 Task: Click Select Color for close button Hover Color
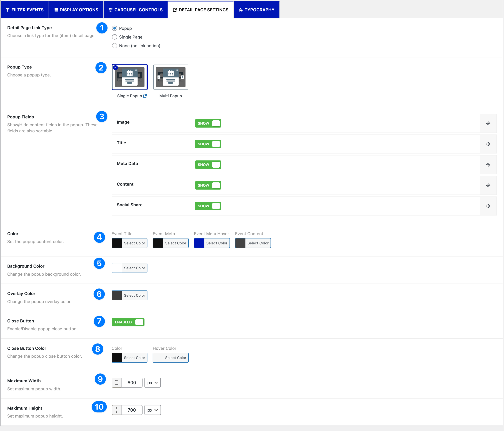pos(176,358)
